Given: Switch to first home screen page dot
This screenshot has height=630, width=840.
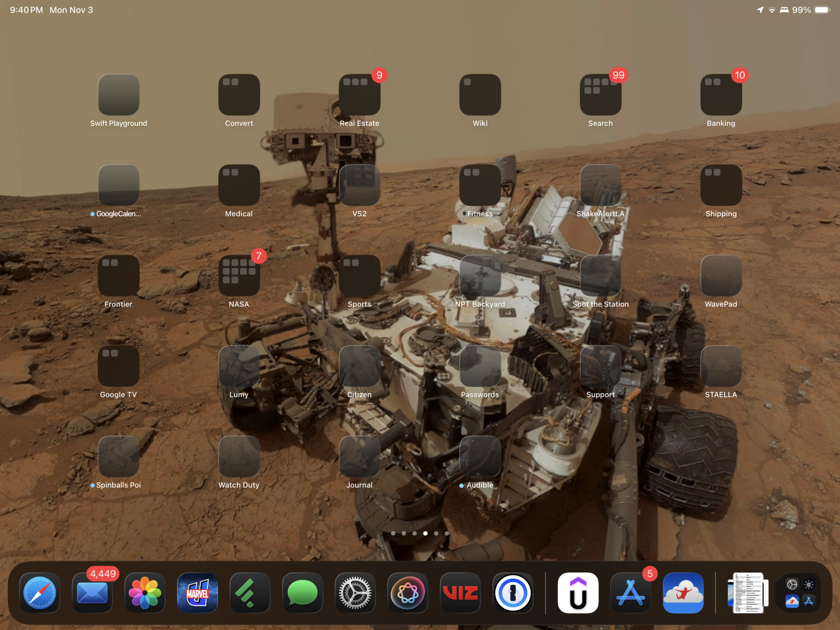Looking at the screenshot, I should (393, 533).
